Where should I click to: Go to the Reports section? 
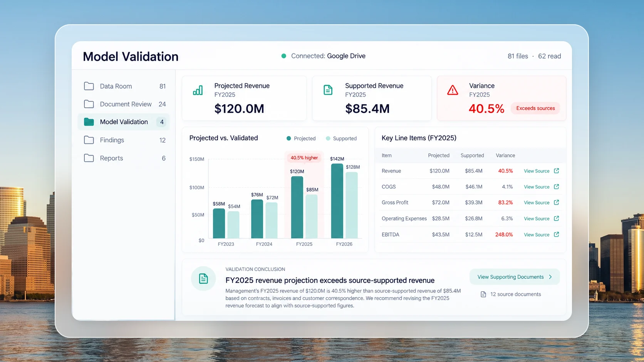(124, 158)
